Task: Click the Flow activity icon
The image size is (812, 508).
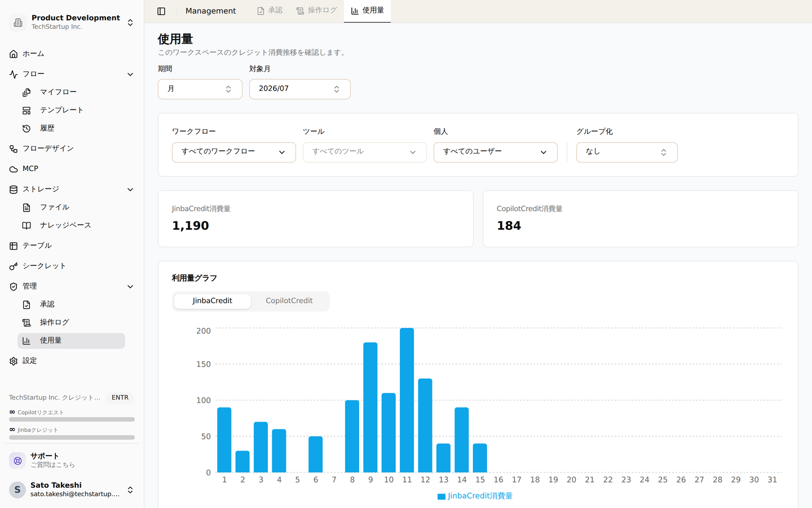Action: coord(14,75)
